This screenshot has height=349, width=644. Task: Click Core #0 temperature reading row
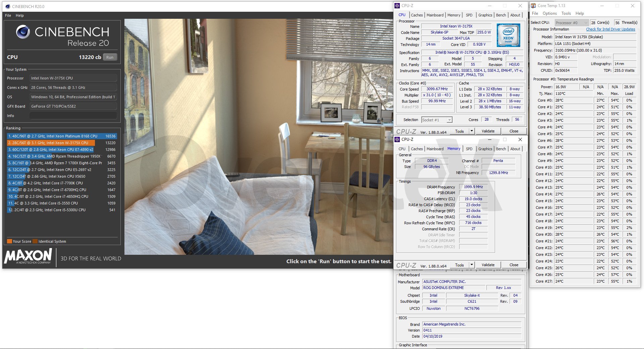[585, 100]
